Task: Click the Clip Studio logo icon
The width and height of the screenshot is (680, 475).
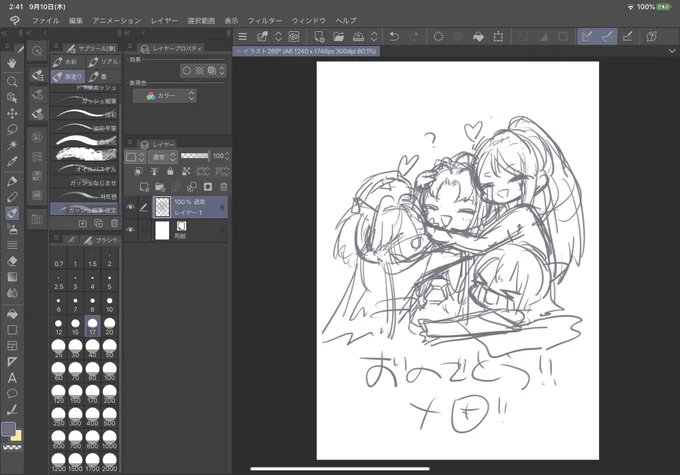Action: (14, 20)
